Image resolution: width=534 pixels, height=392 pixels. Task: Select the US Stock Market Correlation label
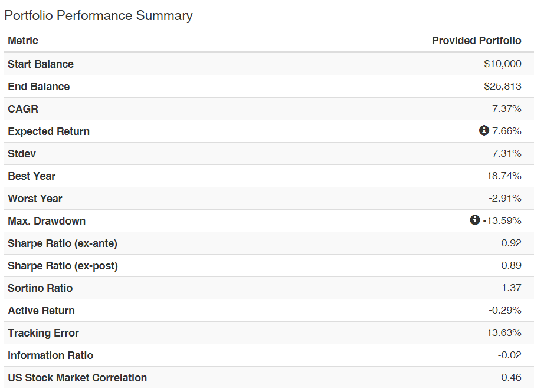tap(77, 378)
